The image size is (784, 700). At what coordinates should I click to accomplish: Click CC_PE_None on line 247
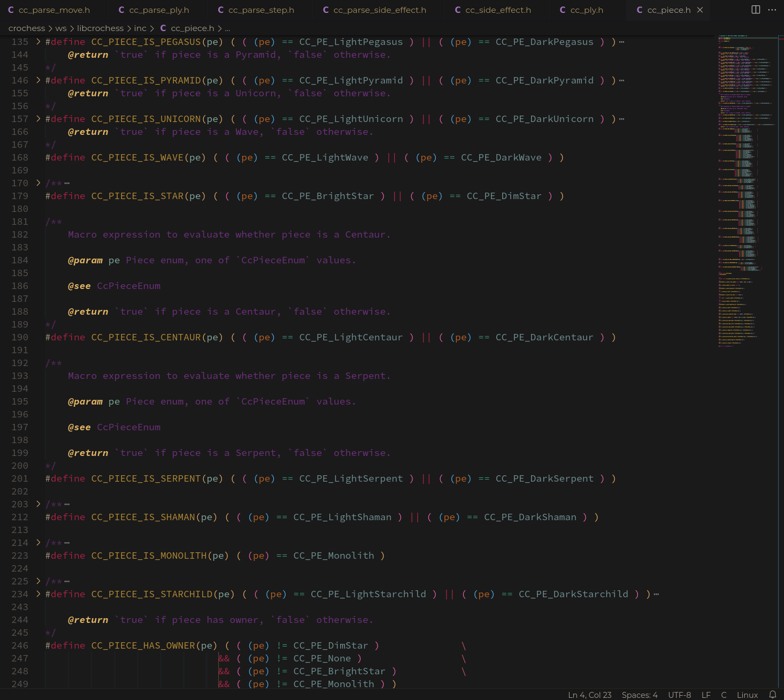322,658
